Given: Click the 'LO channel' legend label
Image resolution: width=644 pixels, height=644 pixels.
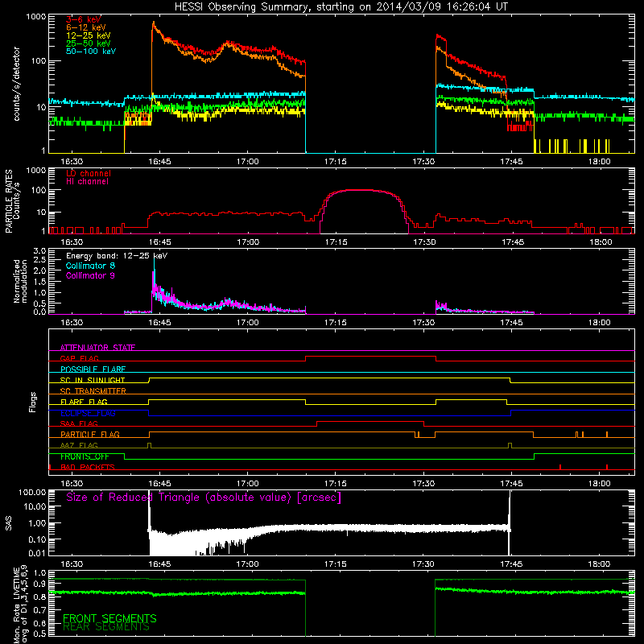Looking at the screenshot, I should (89, 173).
